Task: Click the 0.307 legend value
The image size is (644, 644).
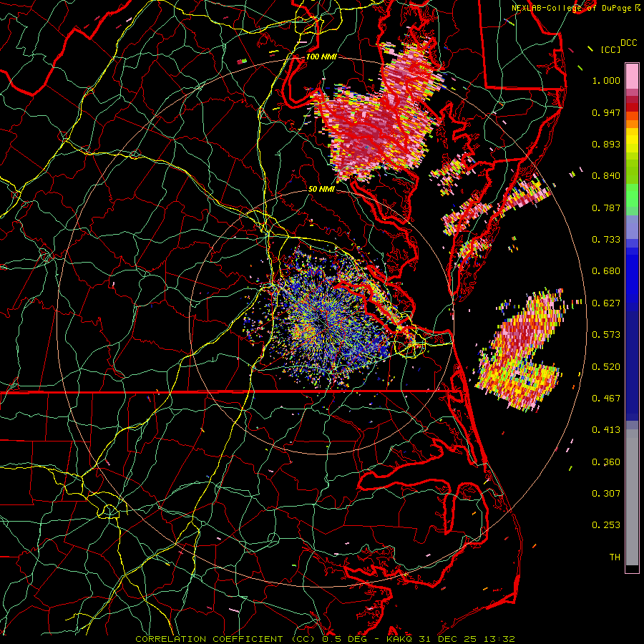Action: 606,494
